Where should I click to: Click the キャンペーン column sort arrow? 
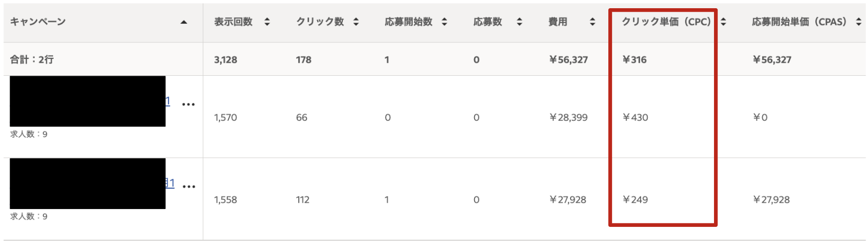pyautogui.click(x=183, y=22)
